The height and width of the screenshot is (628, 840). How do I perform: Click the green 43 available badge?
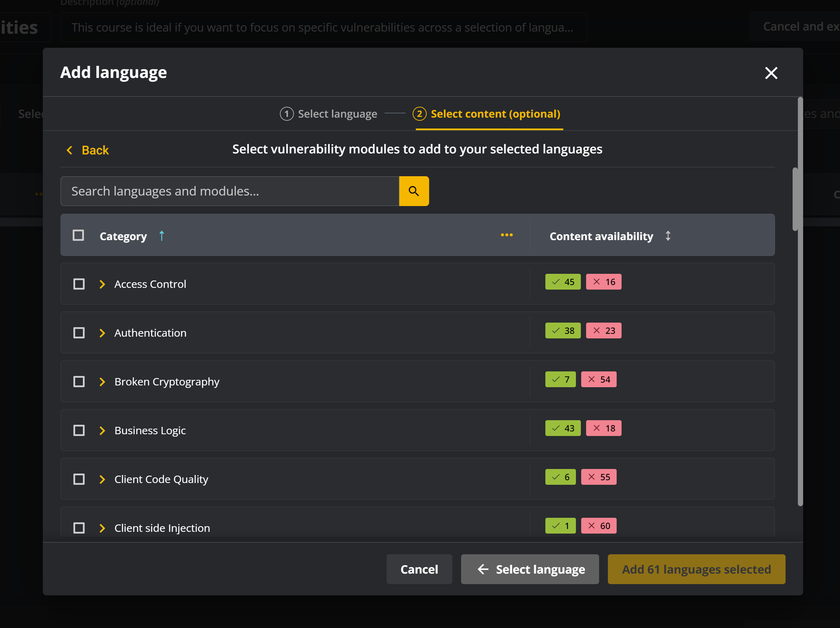click(x=563, y=428)
